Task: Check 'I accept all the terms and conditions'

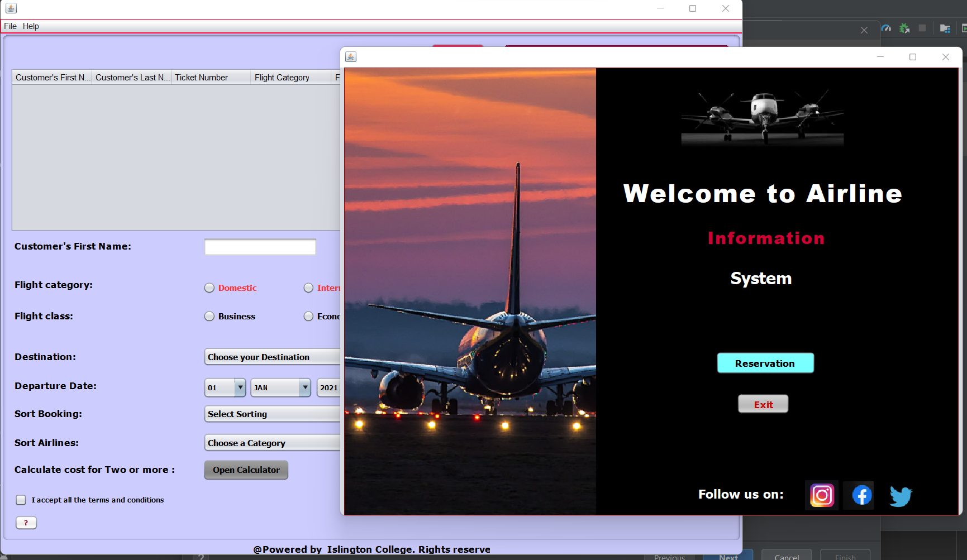Action: pos(21,500)
